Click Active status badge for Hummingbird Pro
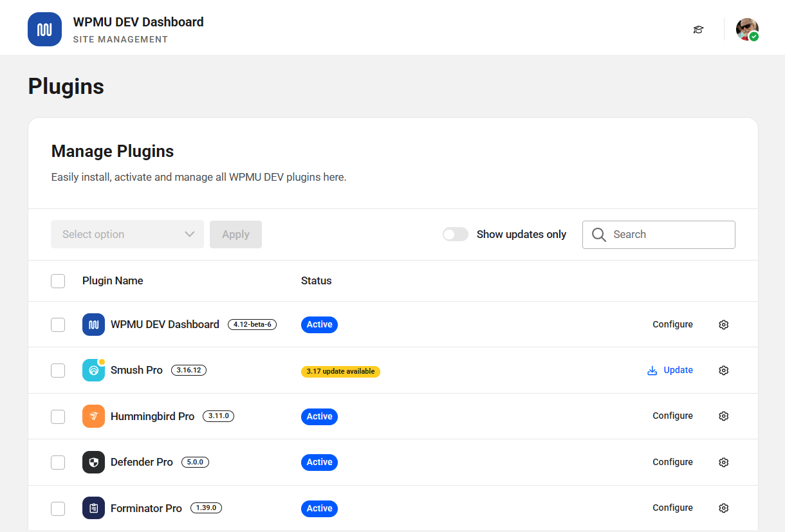Image resolution: width=785 pixels, height=532 pixels. coord(319,416)
